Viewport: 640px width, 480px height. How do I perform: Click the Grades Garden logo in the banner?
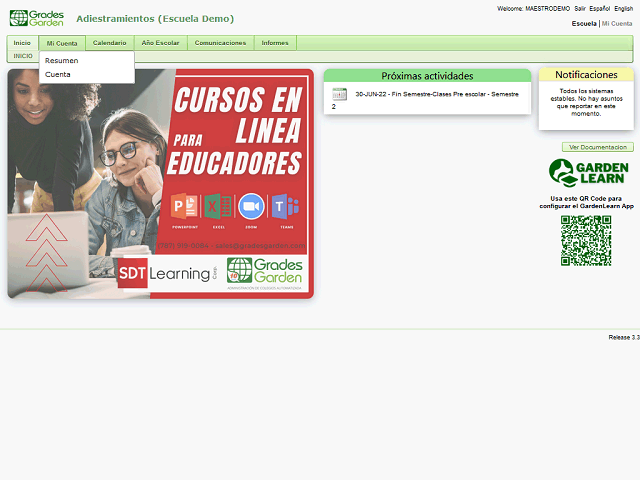point(264,271)
